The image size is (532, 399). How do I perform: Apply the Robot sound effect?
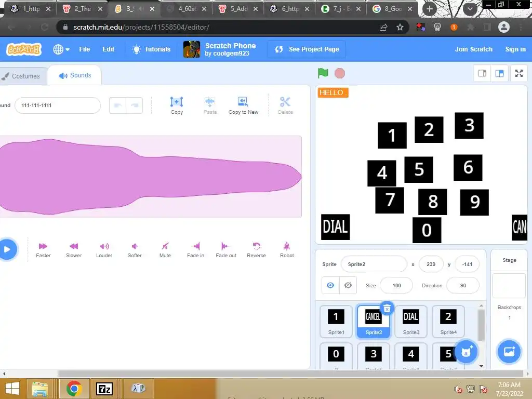click(287, 250)
